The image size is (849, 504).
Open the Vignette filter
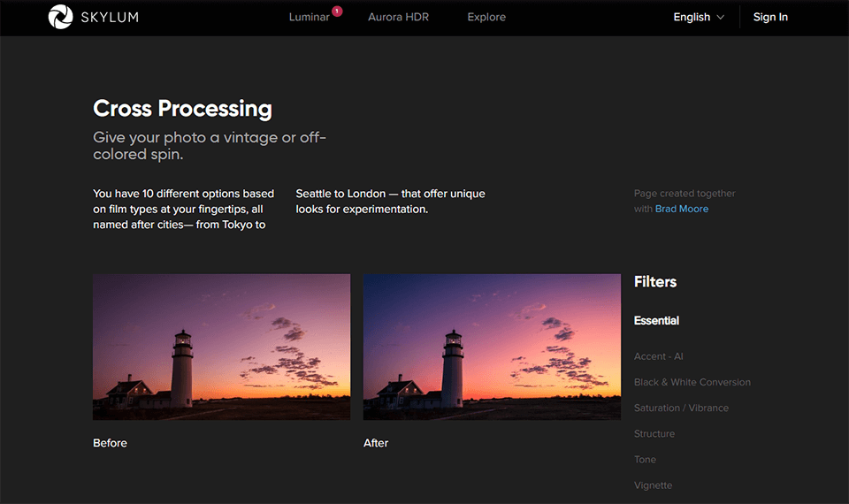[x=653, y=485]
